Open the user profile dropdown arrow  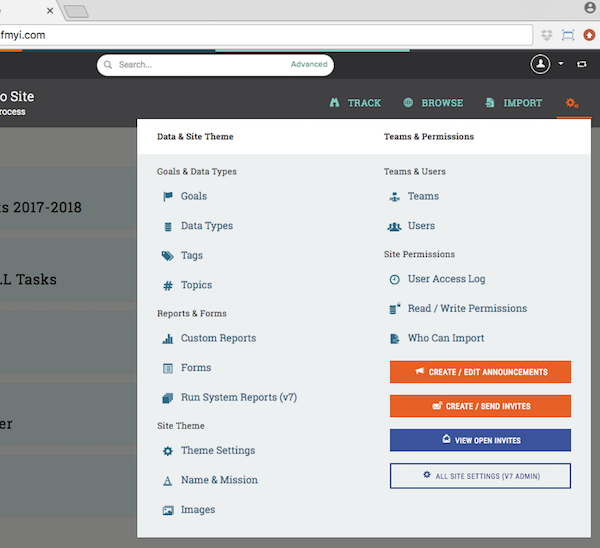[561, 64]
